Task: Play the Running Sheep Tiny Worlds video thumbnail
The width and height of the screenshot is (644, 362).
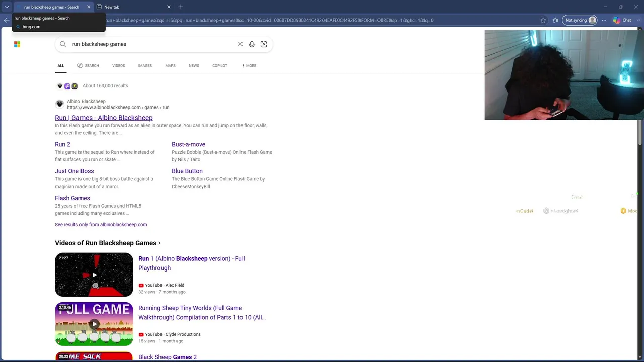Action: click(x=94, y=324)
